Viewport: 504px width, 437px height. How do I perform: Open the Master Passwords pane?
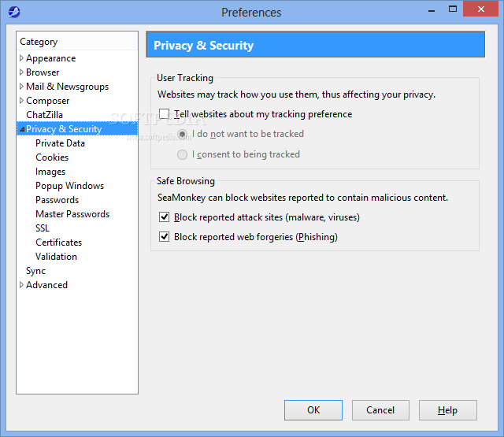pyautogui.click(x=72, y=214)
